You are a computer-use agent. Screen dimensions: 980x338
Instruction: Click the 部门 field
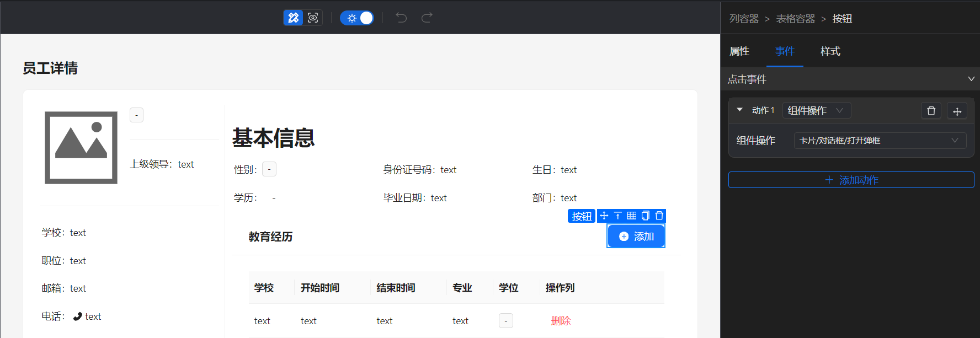[555, 198]
